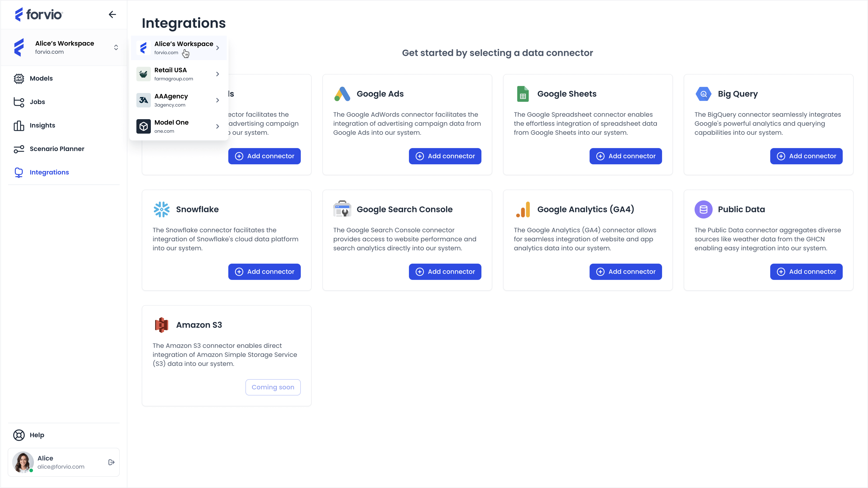Open the Insights chart icon
The width and height of the screenshot is (868, 488).
click(19, 126)
